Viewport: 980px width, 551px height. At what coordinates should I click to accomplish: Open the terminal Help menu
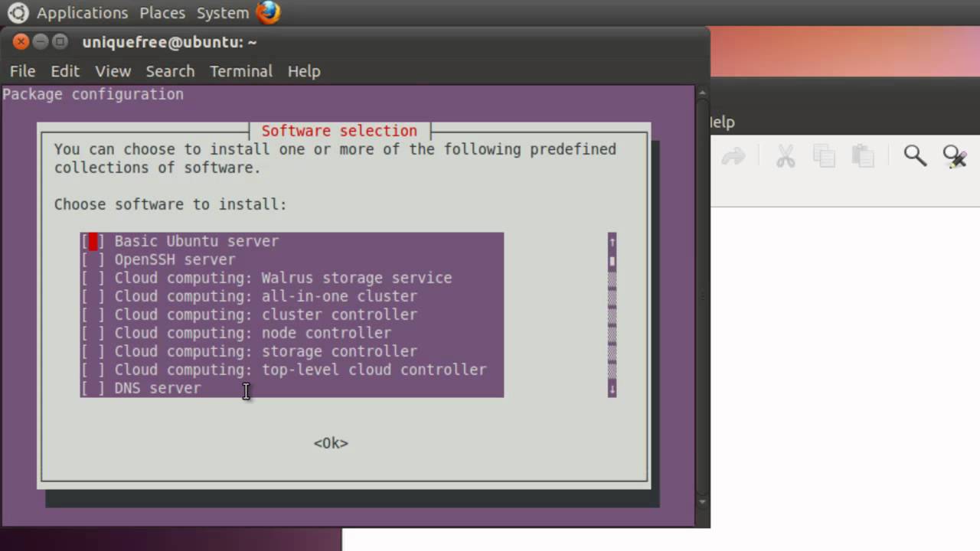pyautogui.click(x=304, y=71)
